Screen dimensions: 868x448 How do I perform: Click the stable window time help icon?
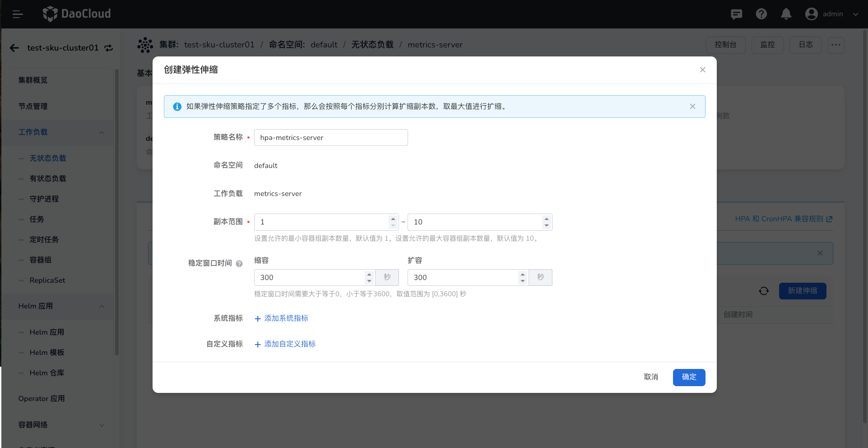pyautogui.click(x=239, y=264)
